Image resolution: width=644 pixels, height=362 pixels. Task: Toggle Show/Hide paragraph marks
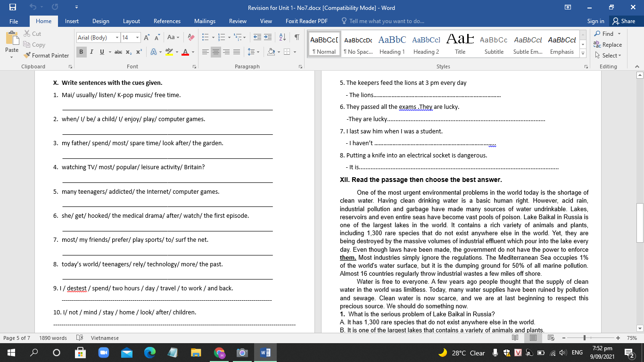(297, 37)
